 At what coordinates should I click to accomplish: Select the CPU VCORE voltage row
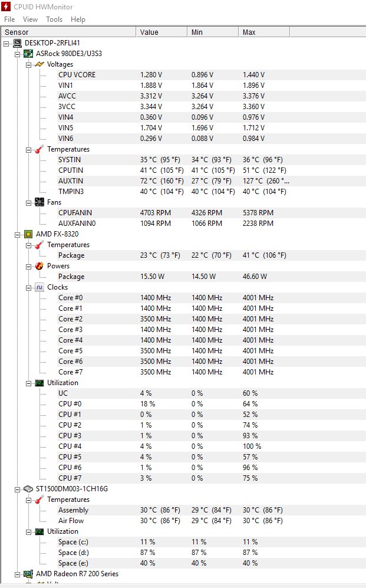77,75
